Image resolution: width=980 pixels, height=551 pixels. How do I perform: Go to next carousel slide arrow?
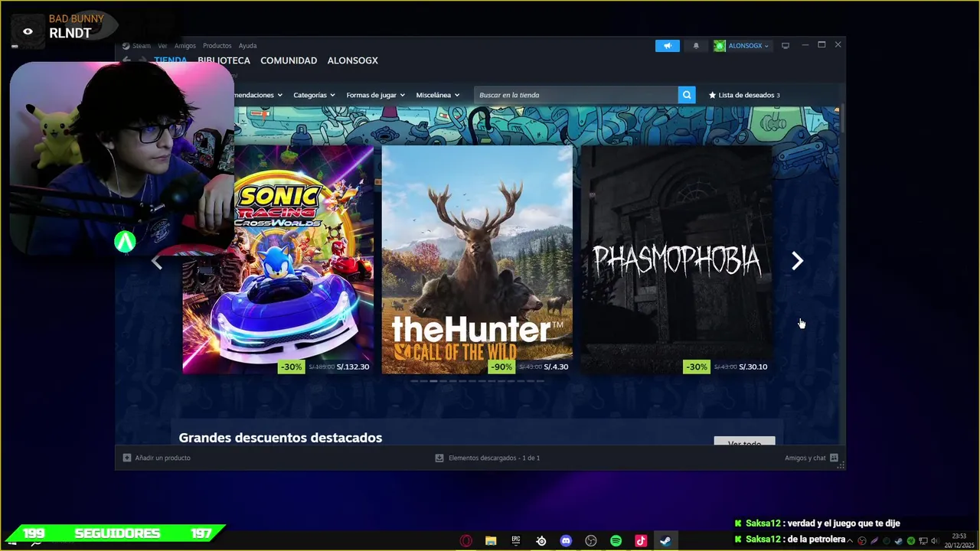pyautogui.click(x=797, y=261)
